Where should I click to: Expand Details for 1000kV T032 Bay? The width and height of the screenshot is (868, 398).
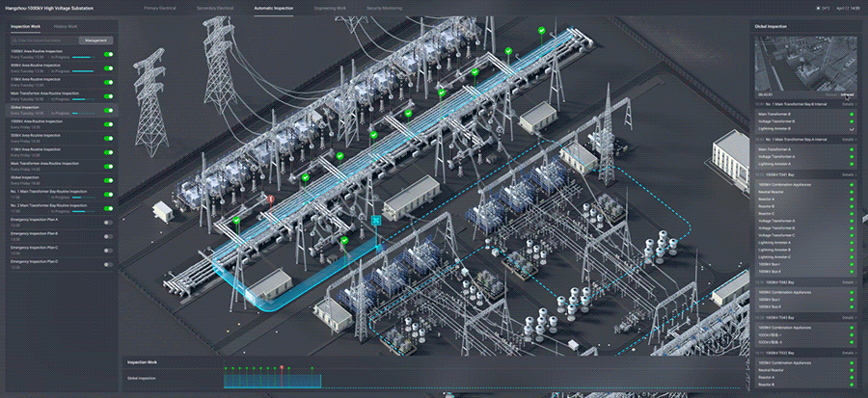pos(849,353)
